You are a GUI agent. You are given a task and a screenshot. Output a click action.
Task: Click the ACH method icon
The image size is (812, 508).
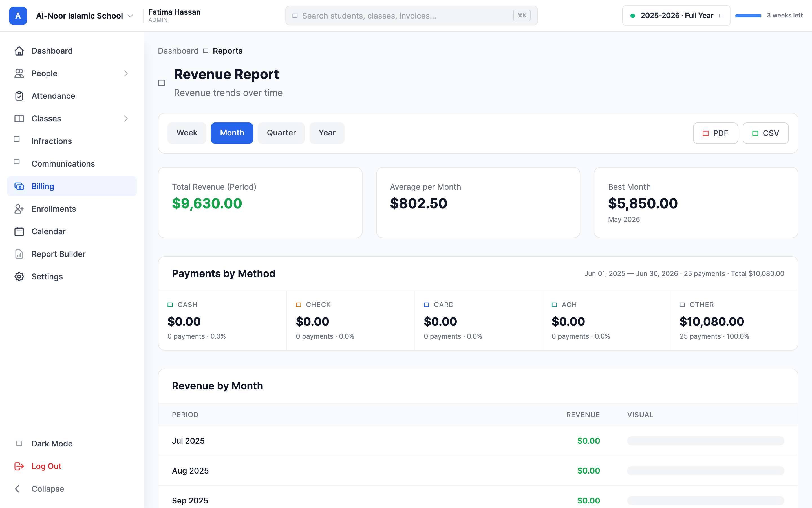554,305
